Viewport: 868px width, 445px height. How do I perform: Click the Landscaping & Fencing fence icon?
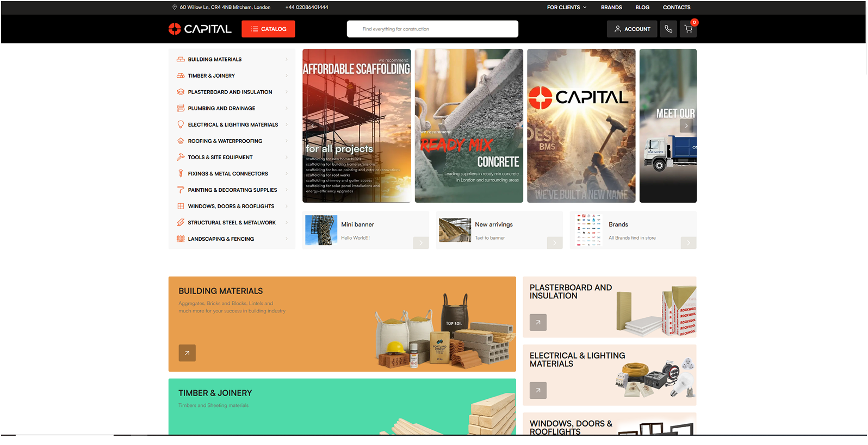coord(181,239)
